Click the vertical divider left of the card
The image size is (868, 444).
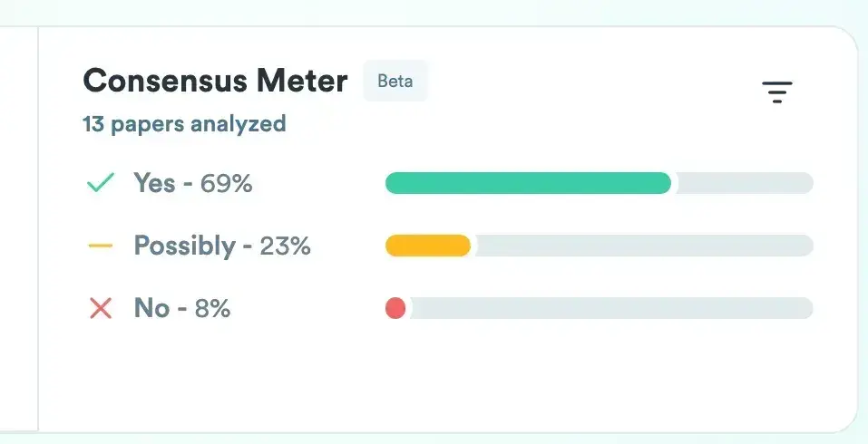click(x=38, y=227)
